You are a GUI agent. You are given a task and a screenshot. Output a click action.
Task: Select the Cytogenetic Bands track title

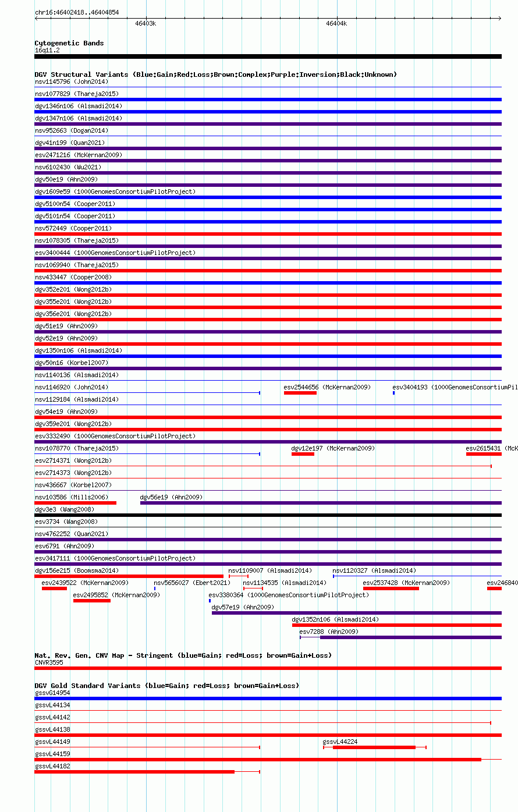click(69, 43)
